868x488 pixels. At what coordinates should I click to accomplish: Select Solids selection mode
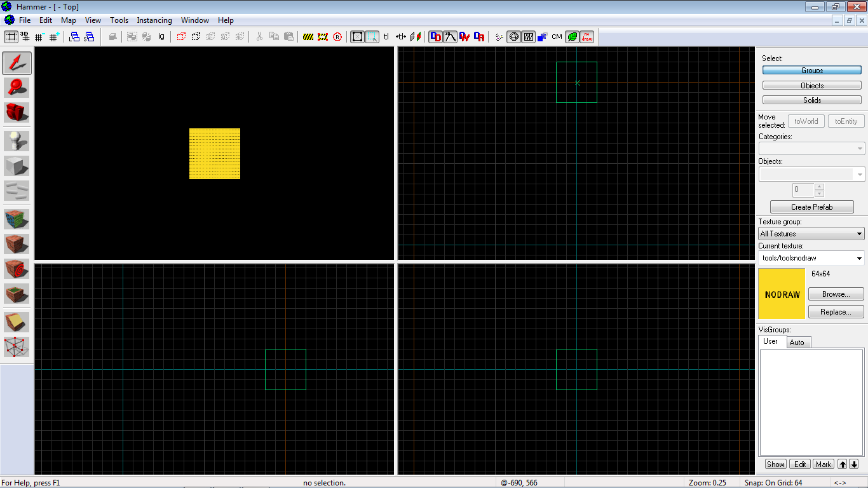pos(812,100)
